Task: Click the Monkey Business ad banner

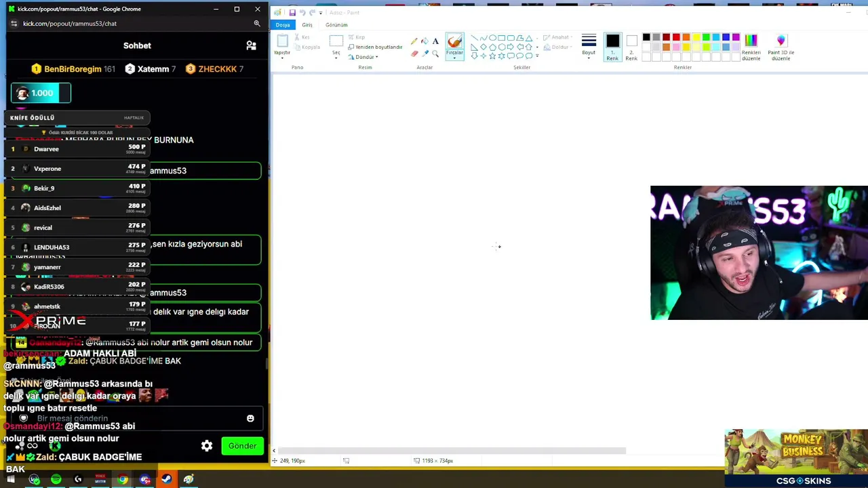Action: pos(796,458)
